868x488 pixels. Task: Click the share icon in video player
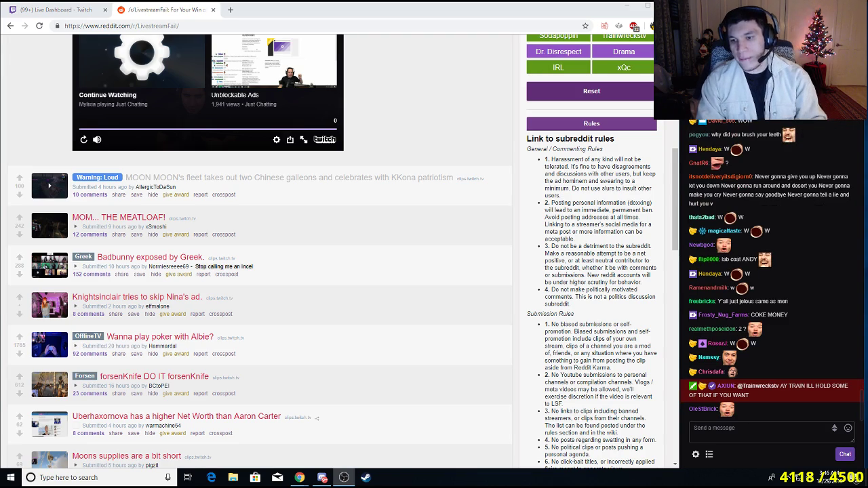pos(290,140)
